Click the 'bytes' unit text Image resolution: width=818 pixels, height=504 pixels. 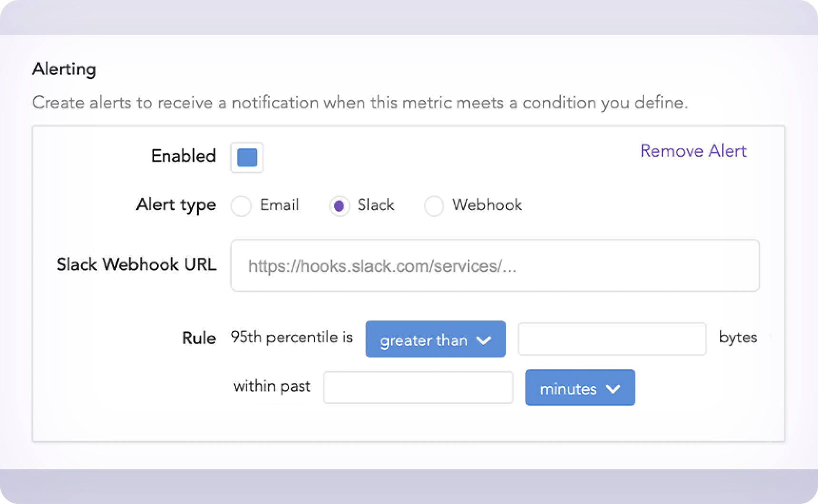[738, 337]
